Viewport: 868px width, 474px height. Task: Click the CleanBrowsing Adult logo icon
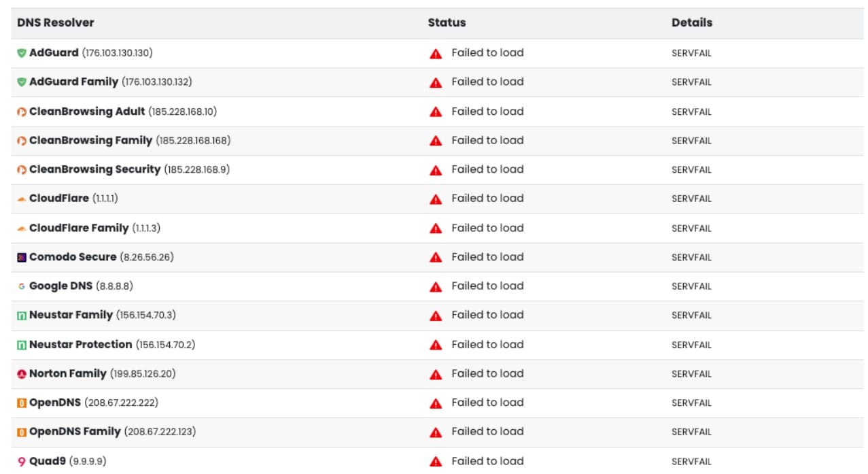22,112
